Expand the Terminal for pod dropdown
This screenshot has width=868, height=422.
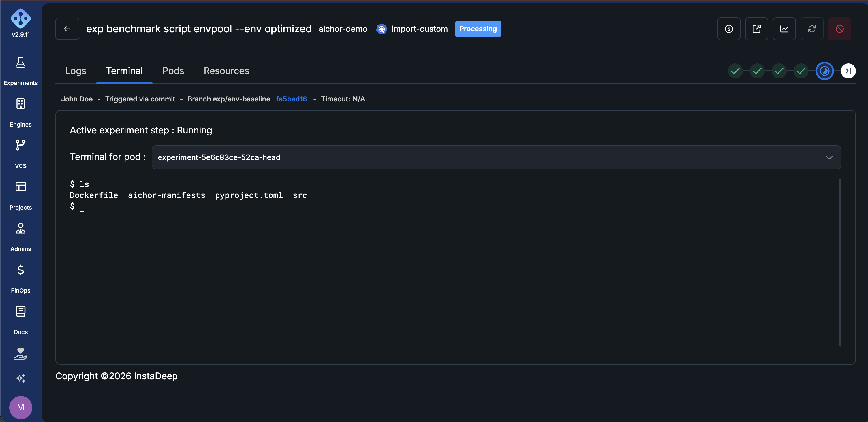(x=496, y=157)
